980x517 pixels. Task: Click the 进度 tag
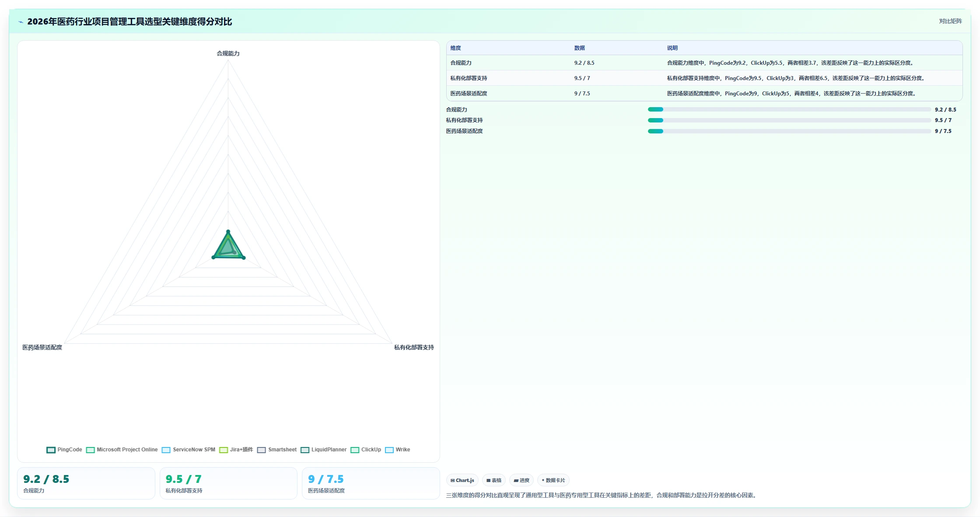(x=521, y=480)
